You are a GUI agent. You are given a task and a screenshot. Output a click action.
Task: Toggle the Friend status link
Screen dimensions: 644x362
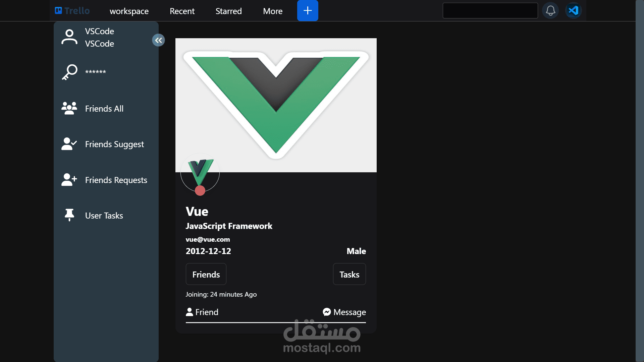pos(202,312)
